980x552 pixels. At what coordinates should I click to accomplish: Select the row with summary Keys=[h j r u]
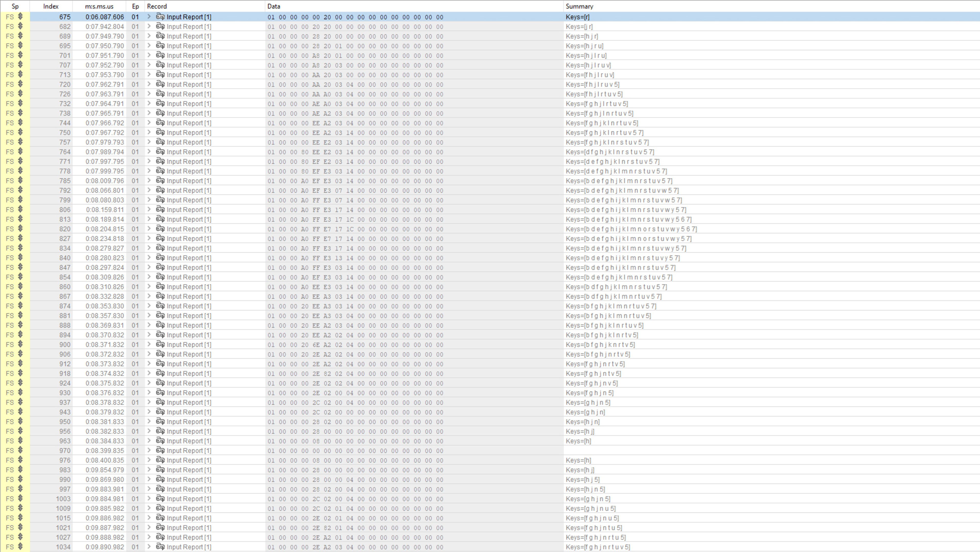(584, 46)
